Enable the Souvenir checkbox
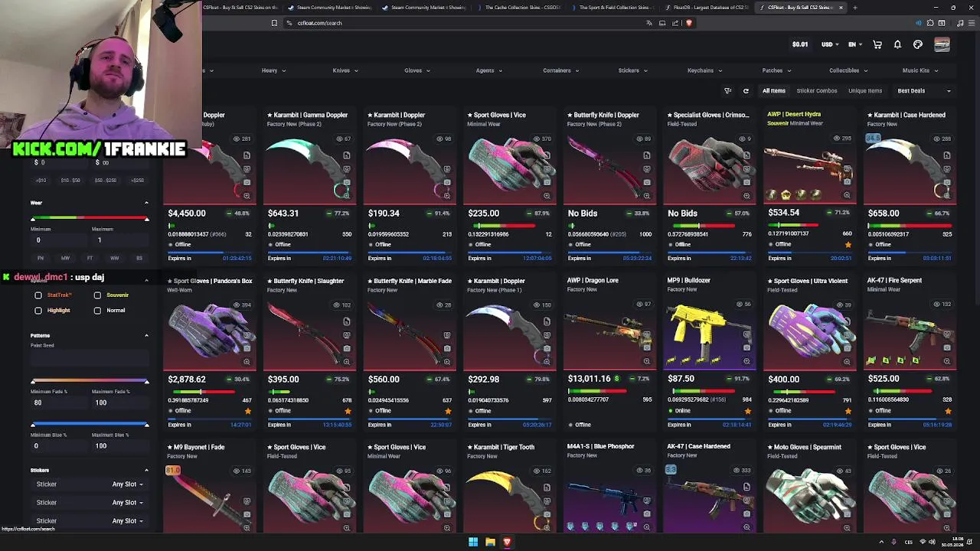Image resolution: width=980 pixels, height=551 pixels. pos(97,295)
